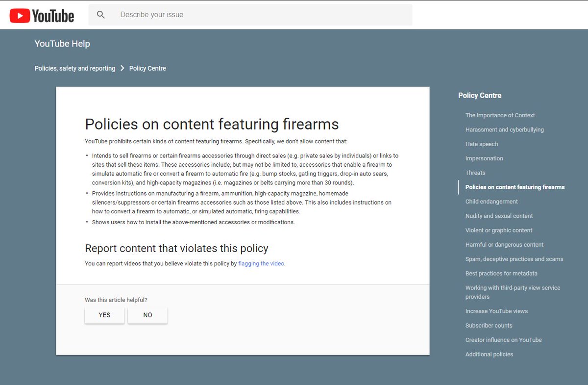Screen dimensions: 588x385
Task: Follow the 'flagging the video' link
Action: [x=261, y=263]
